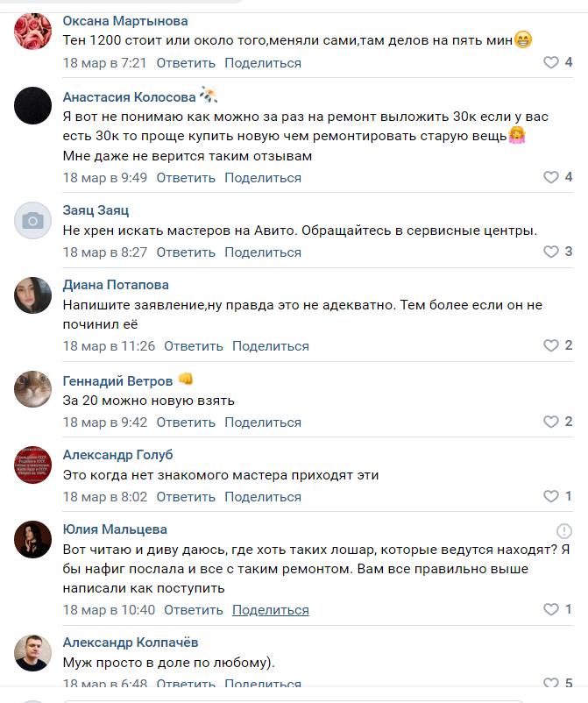Open the 18 мар в 8:27 timestamp link
Image resolution: width=588 pixels, height=703 pixels.
coord(105,252)
